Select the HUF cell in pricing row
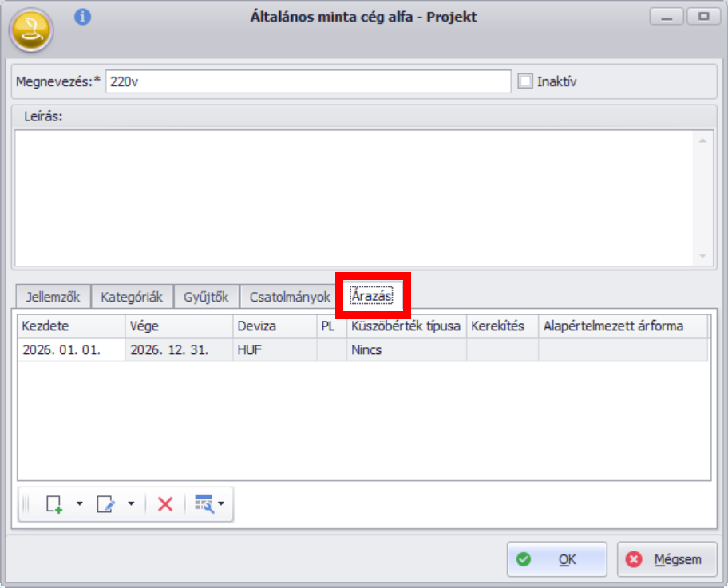728x588 pixels. point(274,350)
